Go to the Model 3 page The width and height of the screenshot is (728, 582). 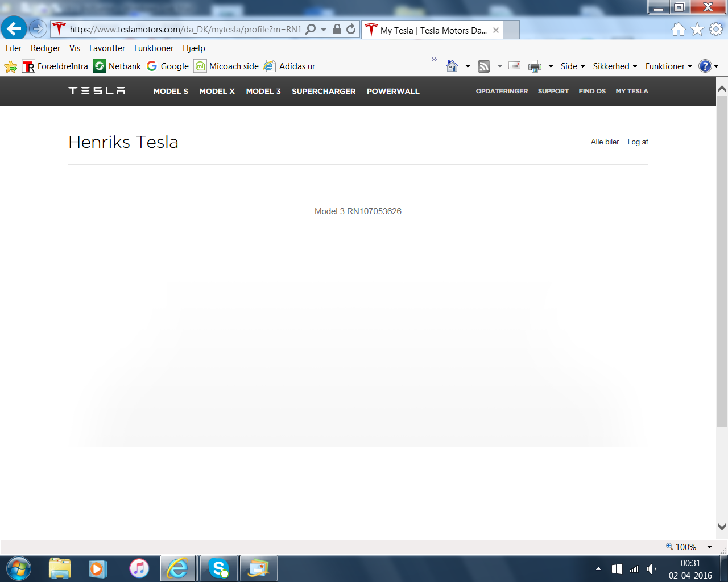[263, 91]
